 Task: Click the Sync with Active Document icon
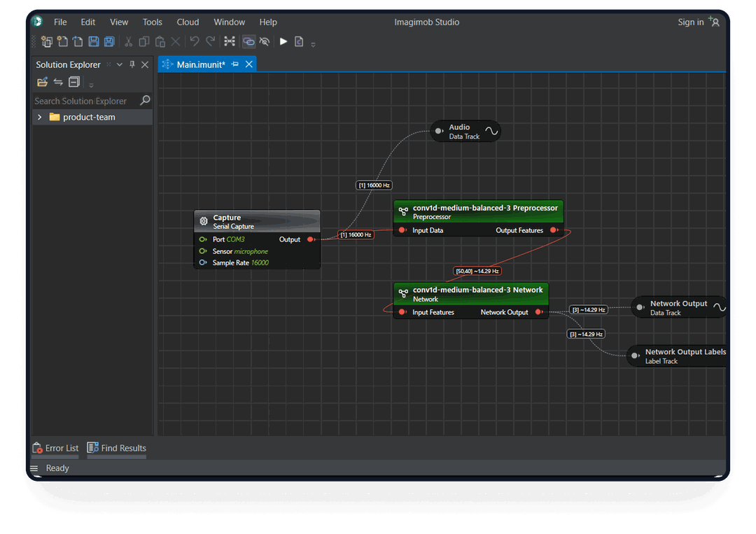coord(58,83)
